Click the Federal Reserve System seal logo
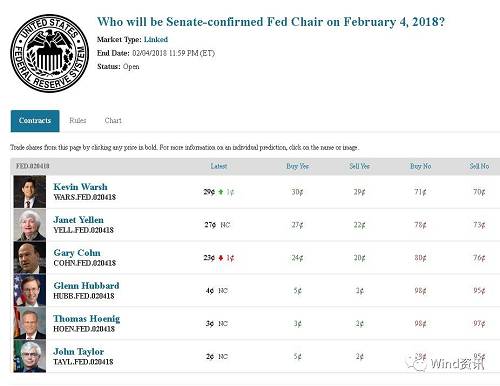 point(49,53)
